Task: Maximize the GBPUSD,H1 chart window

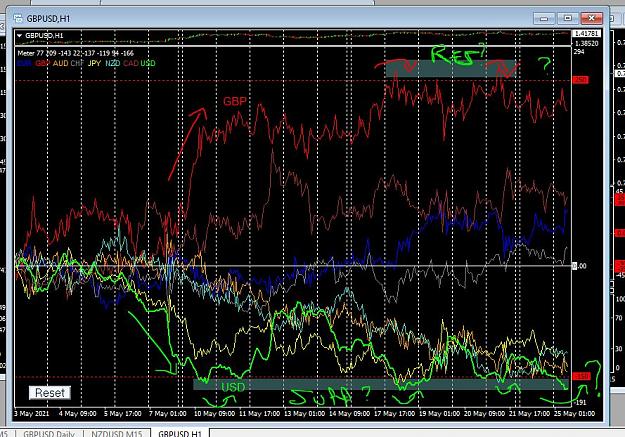Action: coord(568,18)
